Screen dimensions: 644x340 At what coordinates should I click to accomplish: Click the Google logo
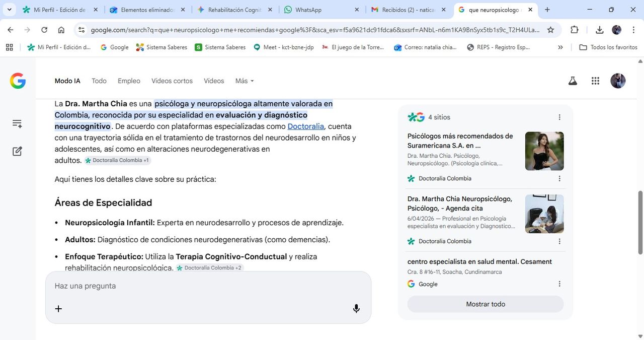[18, 81]
